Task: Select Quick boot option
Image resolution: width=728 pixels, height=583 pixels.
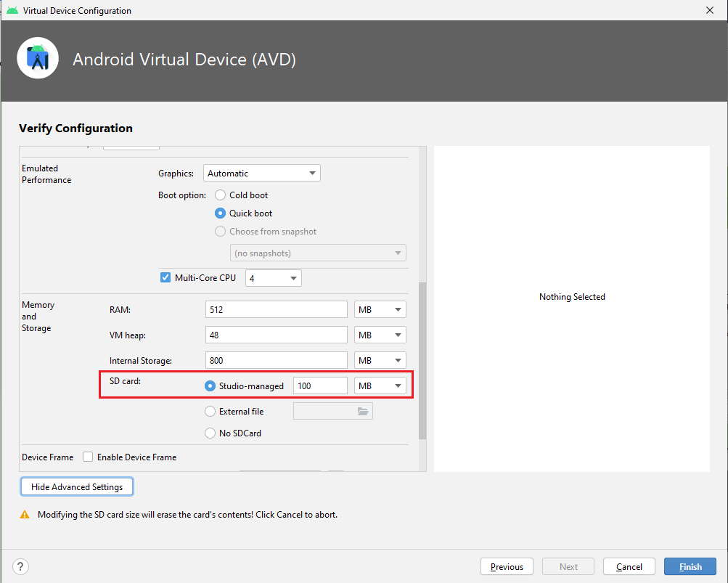Action: coord(220,213)
